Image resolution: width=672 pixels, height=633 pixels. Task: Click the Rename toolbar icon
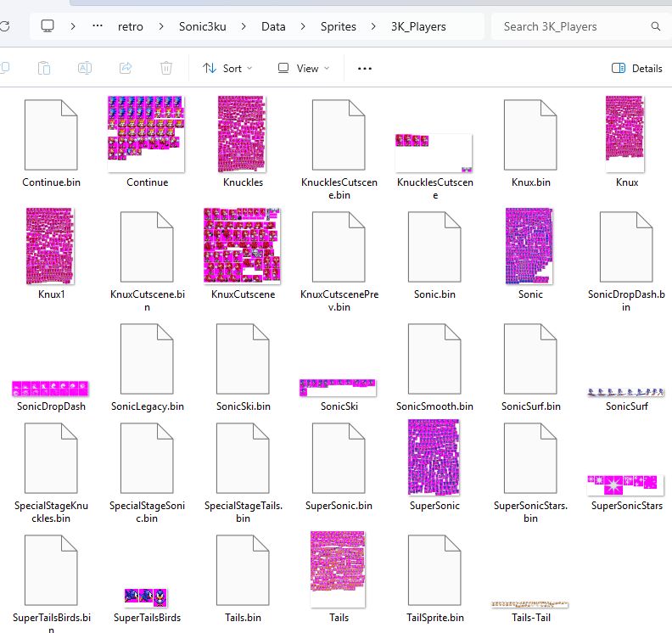[x=85, y=68]
